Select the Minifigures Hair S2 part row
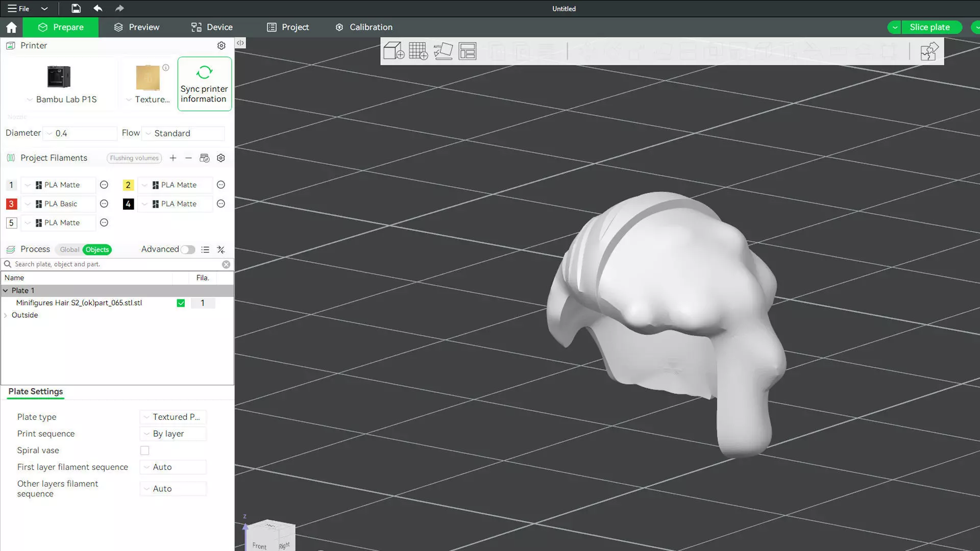This screenshot has height=551, width=980. tap(117, 303)
